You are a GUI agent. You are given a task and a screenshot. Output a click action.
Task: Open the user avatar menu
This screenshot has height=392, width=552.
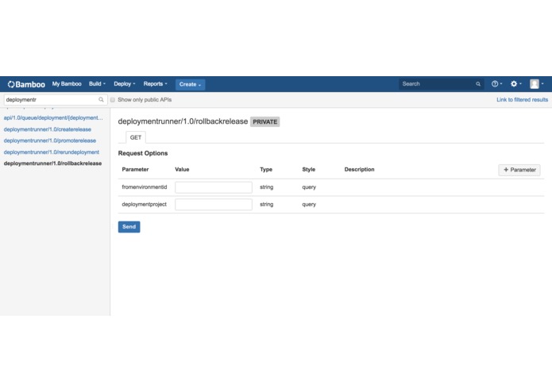tap(536, 84)
